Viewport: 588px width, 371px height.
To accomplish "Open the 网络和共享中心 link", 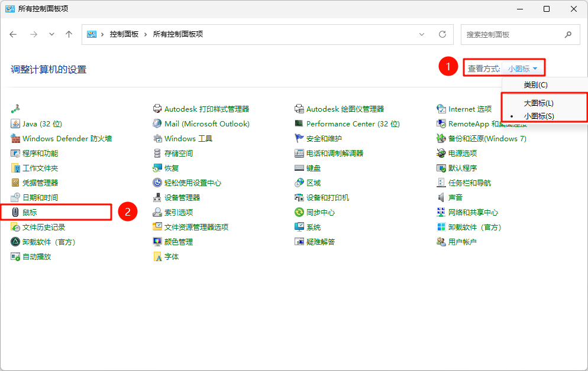I will tap(473, 212).
